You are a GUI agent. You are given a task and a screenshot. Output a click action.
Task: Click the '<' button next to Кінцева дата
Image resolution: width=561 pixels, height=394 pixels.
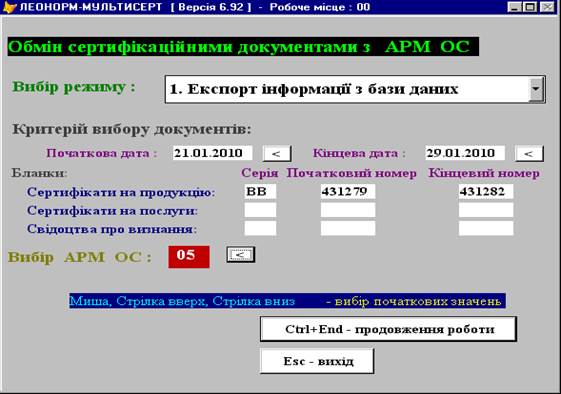(x=529, y=154)
